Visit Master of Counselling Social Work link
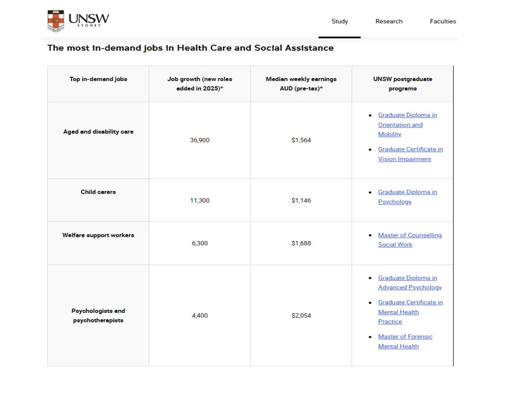Screen dimensions: 532x399 click(x=410, y=240)
